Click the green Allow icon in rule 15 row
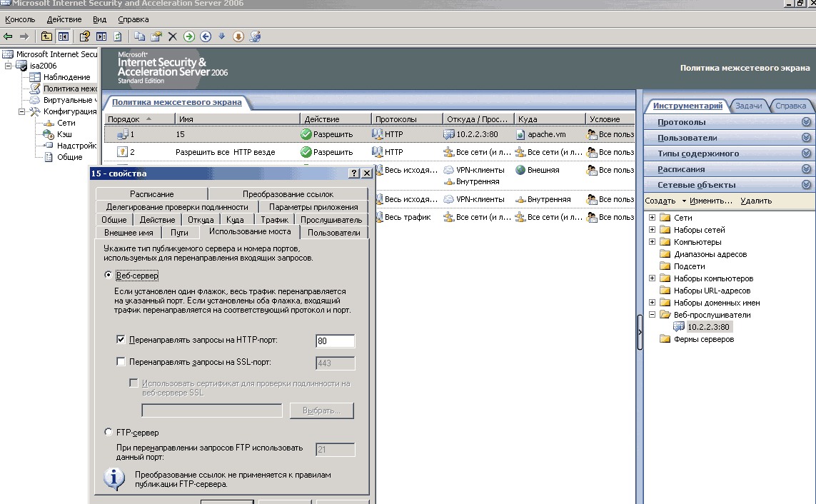This screenshot has height=504, width=816. click(x=306, y=134)
